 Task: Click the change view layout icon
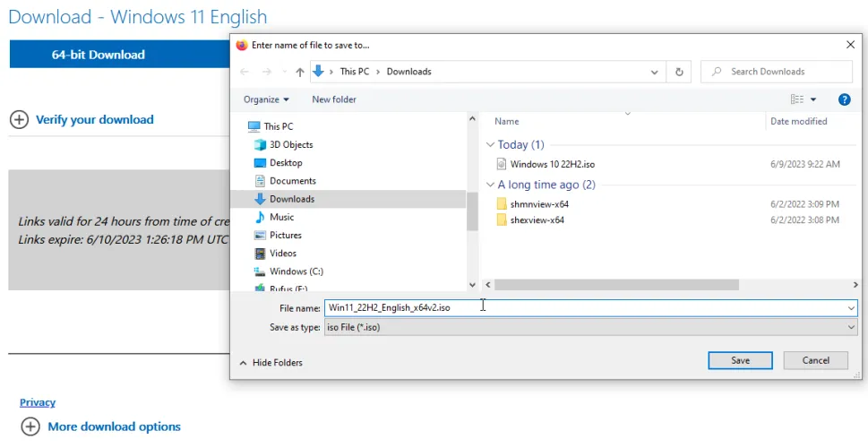797,99
